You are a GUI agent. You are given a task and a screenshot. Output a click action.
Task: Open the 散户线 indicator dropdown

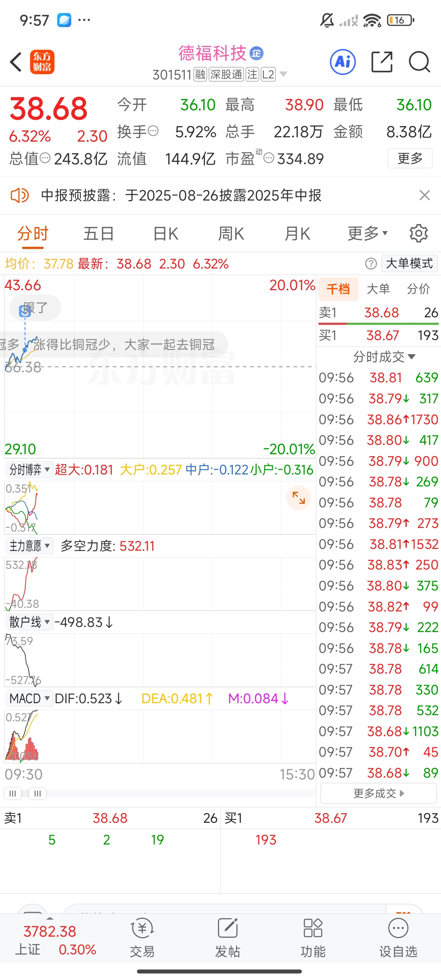29,622
